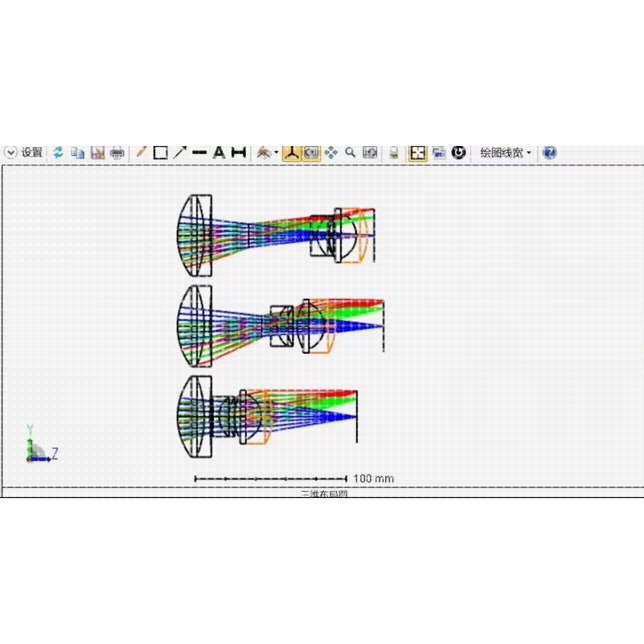This screenshot has height=644, width=644.
Task: Click the blue help icon
Action: click(x=550, y=152)
